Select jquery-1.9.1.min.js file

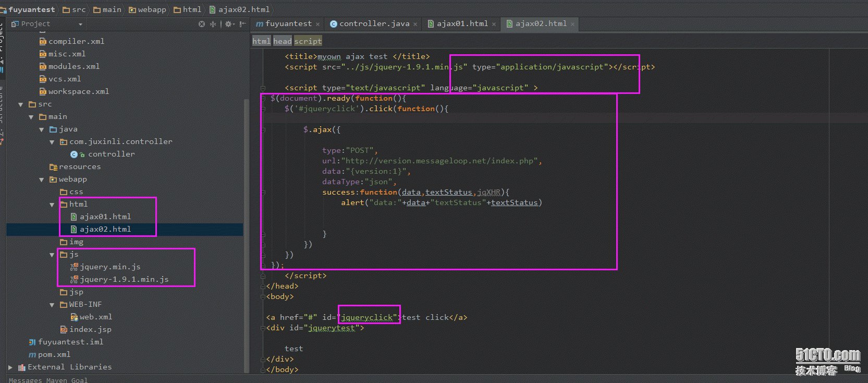tap(119, 279)
